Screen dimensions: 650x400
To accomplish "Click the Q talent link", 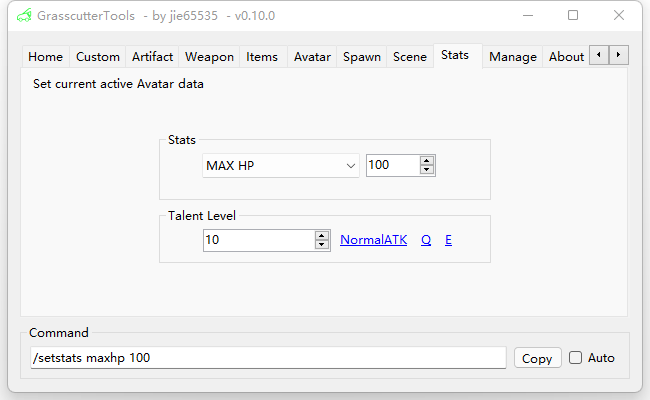I will click(x=426, y=240).
